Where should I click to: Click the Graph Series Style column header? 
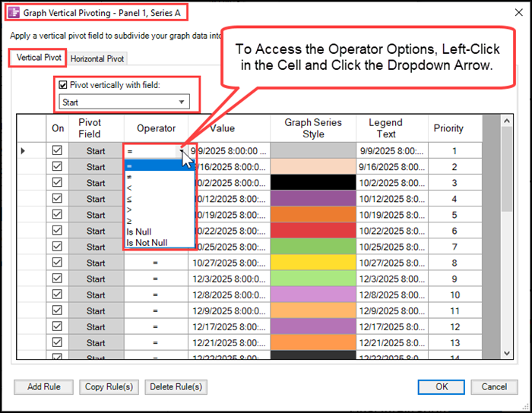pos(313,128)
